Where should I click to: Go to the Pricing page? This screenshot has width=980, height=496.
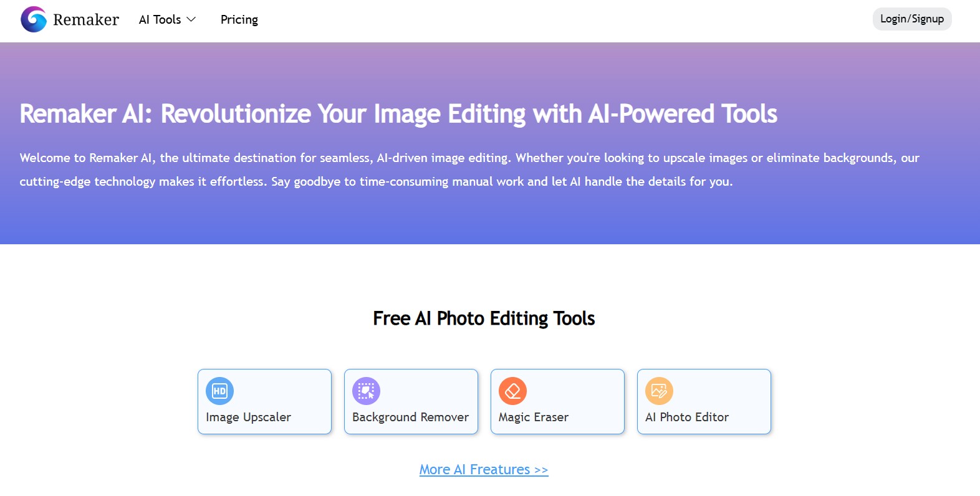239,20
